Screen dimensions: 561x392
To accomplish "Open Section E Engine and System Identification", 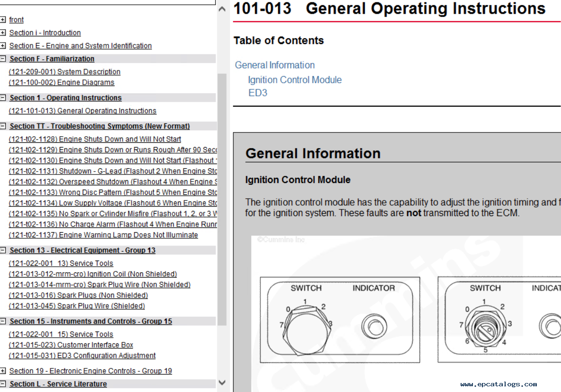I will pyautogui.click(x=80, y=46).
